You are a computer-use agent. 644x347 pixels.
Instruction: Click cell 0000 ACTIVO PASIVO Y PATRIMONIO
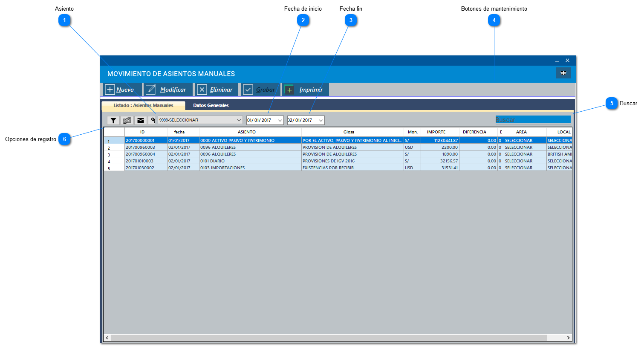[250, 140]
